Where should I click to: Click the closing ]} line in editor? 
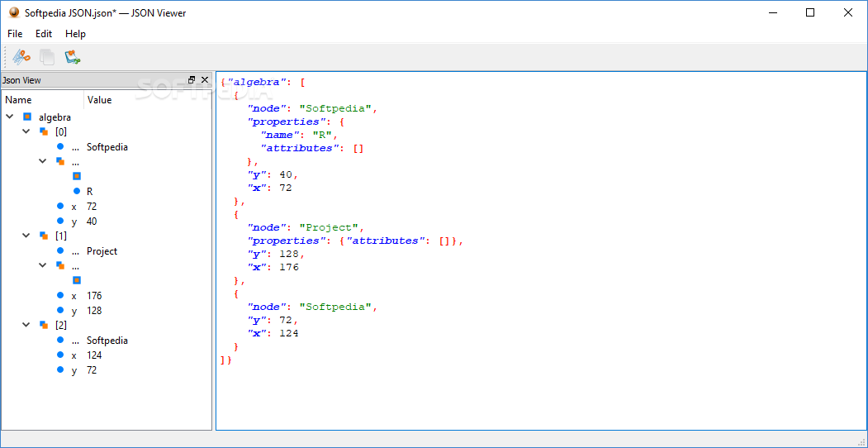click(x=225, y=360)
